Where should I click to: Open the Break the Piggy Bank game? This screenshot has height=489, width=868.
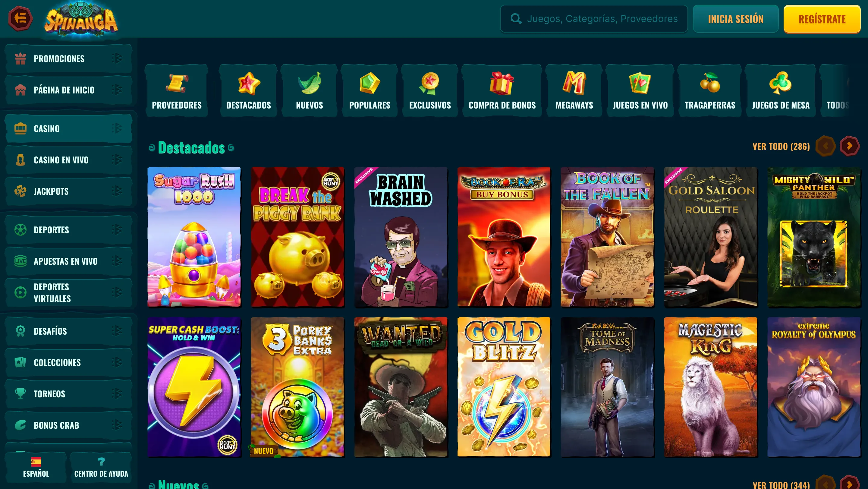(x=297, y=237)
